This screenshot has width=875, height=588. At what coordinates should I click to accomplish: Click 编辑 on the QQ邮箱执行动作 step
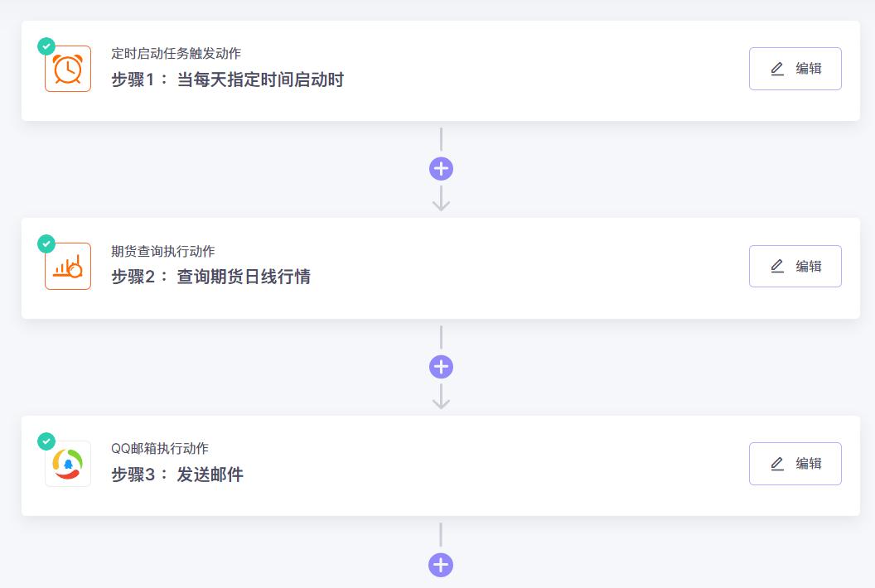click(x=795, y=464)
